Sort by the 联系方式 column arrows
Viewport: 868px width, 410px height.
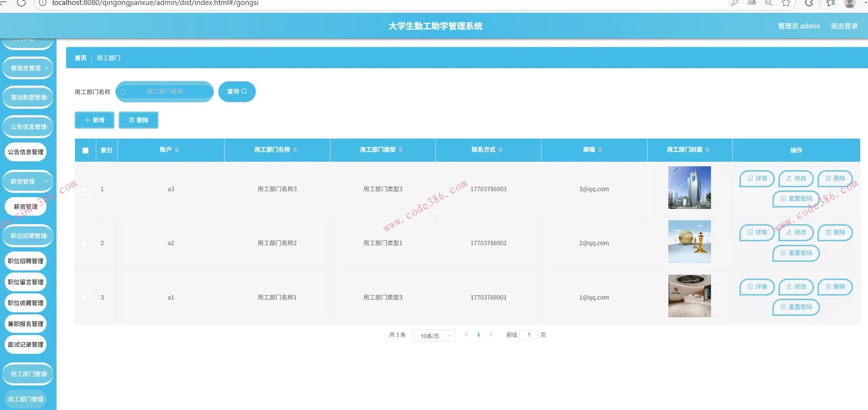(500, 150)
